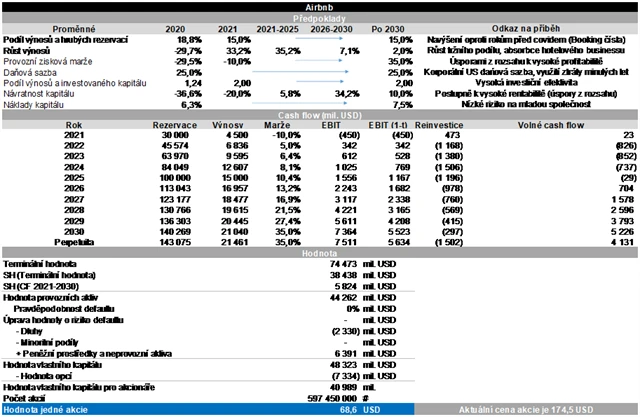Viewport: 640px width, 417px height.
Task: Select the 7 364 EBIT value
Action: click(x=345, y=232)
